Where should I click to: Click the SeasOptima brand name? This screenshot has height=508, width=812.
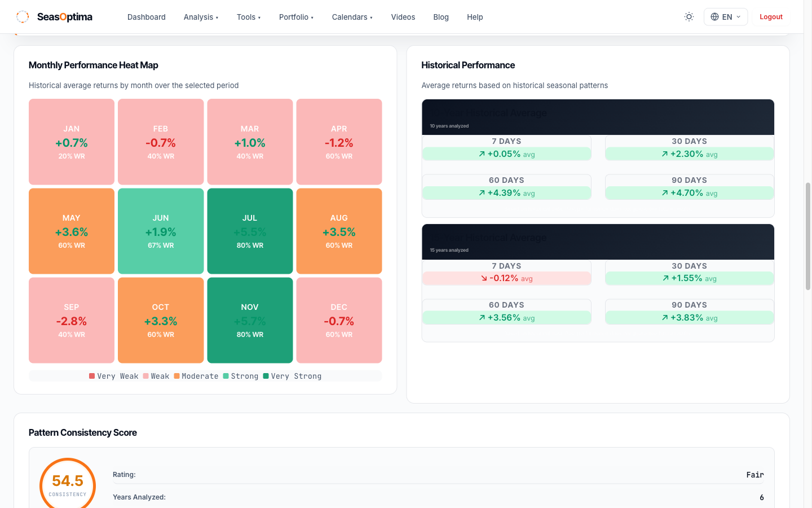click(x=65, y=17)
